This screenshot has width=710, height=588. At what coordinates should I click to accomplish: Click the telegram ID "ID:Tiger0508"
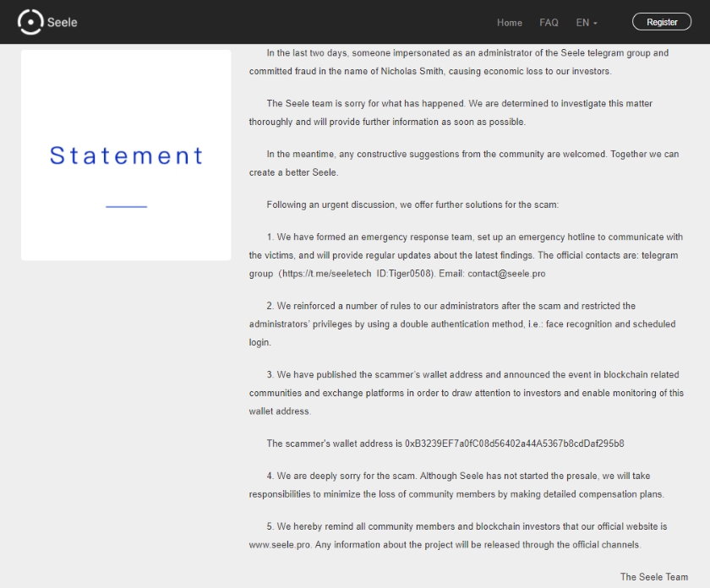tap(405, 274)
